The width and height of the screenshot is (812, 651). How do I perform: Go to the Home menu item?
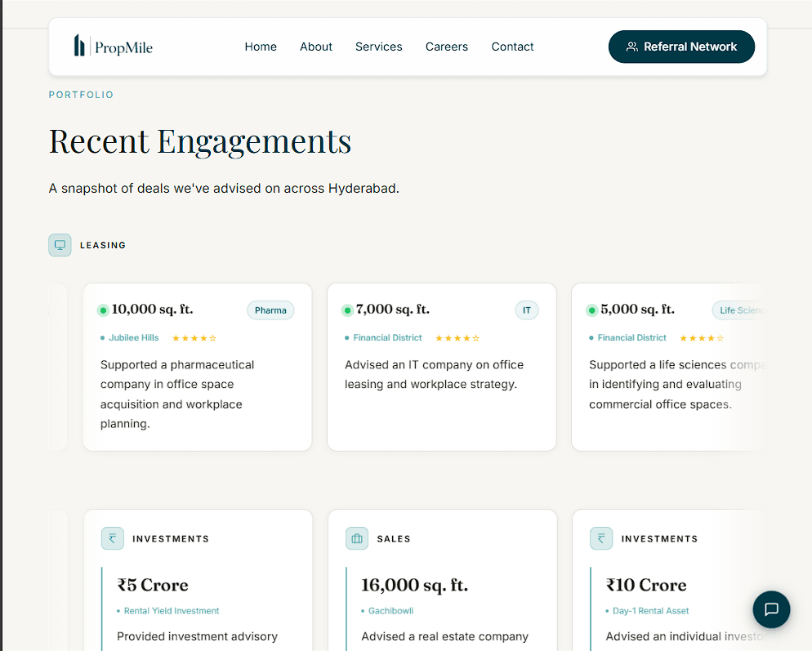[261, 47]
